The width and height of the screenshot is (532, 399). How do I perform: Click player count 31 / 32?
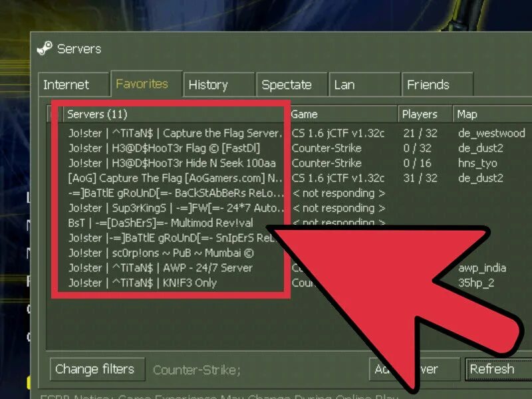point(420,178)
